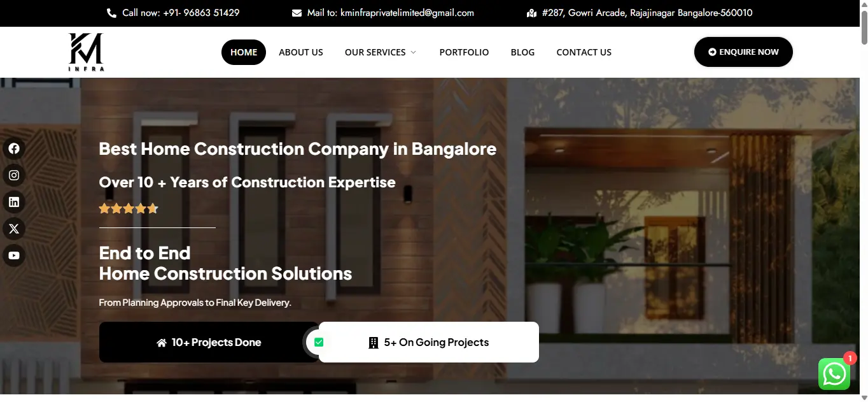Open the Instagram social icon

point(14,175)
